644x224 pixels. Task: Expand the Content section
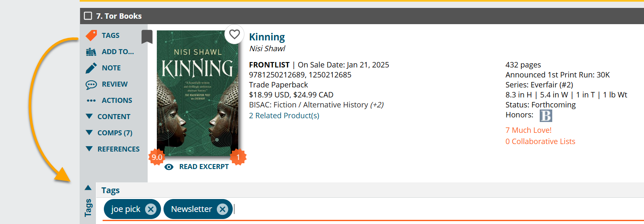click(x=108, y=117)
